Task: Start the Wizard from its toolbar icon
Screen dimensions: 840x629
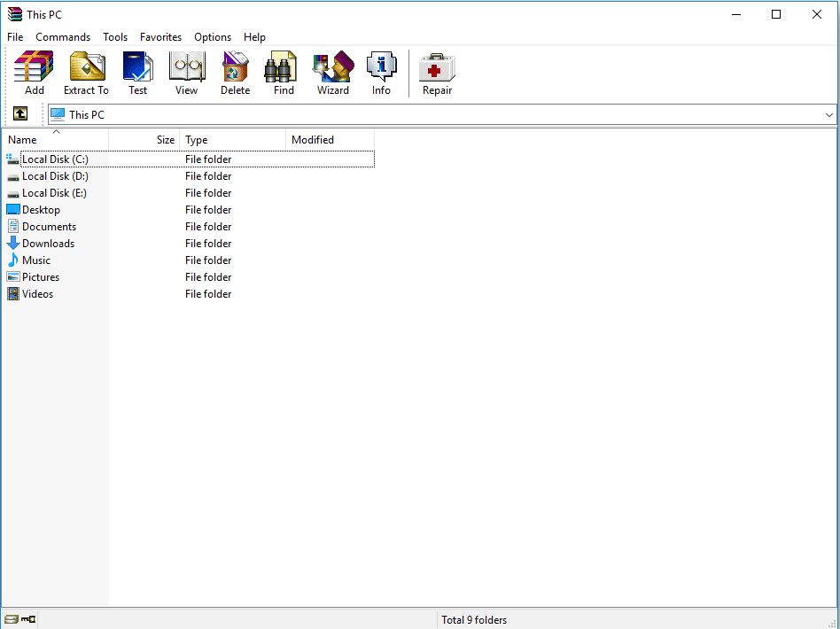Action: click(333, 73)
